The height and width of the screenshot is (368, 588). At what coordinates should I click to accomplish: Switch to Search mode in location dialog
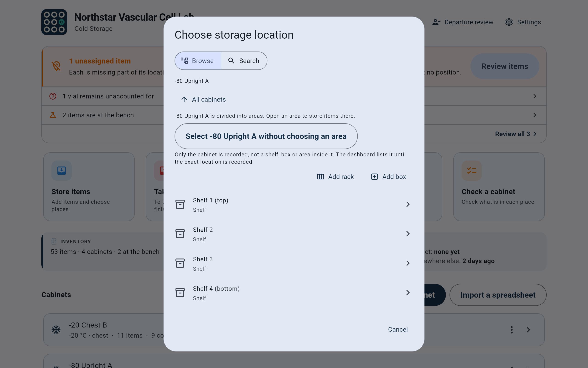pos(244,60)
